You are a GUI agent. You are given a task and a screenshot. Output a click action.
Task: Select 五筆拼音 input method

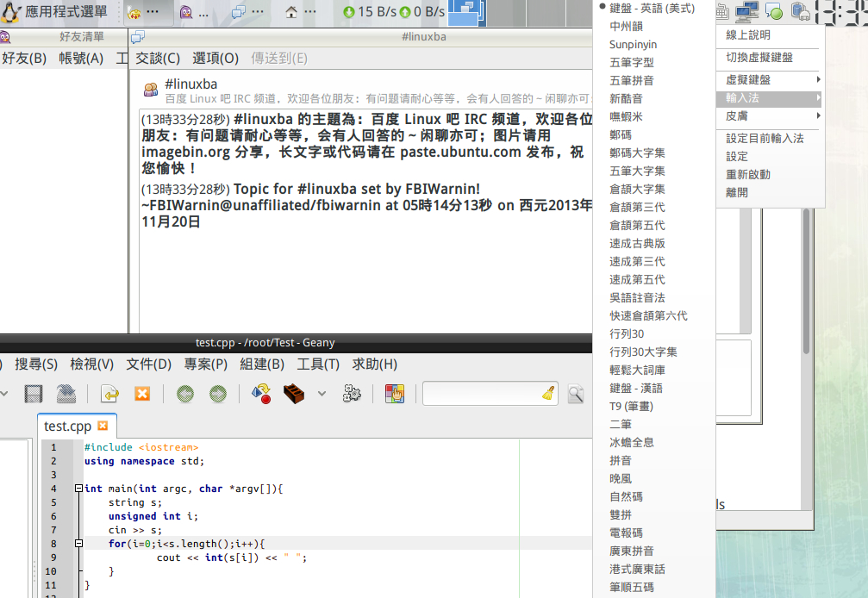point(632,81)
